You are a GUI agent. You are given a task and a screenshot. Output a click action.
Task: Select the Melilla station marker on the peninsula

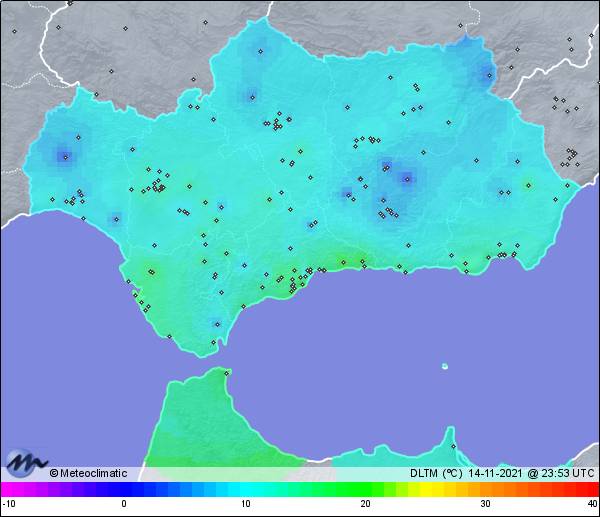click(453, 446)
